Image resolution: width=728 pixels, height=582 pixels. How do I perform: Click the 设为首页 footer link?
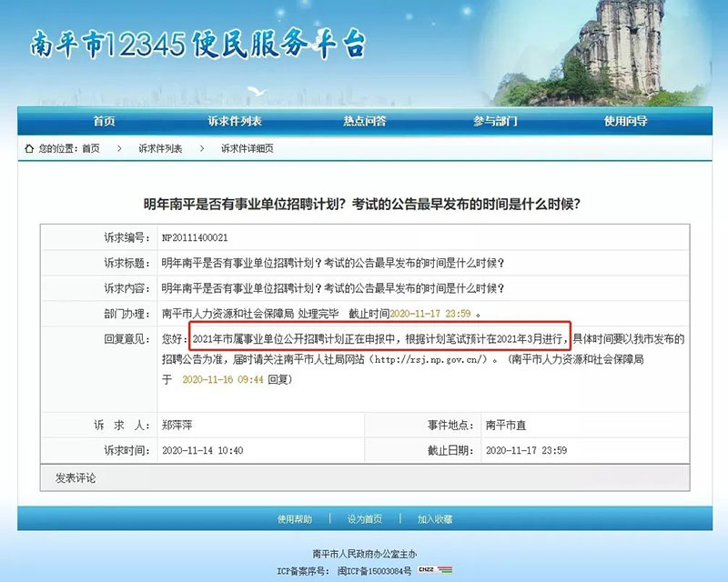(x=364, y=518)
